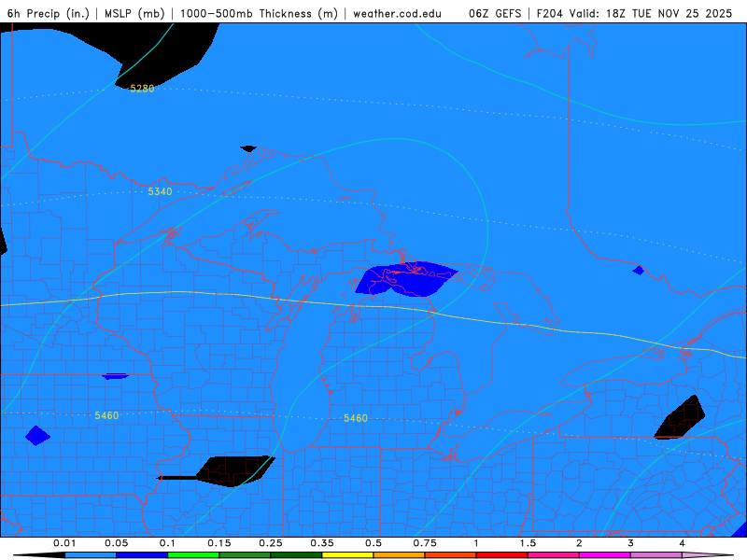The image size is (747, 560).
Task: Select the yellow 0.35 legend swatch
Action: pyautogui.click(x=347, y=555)
